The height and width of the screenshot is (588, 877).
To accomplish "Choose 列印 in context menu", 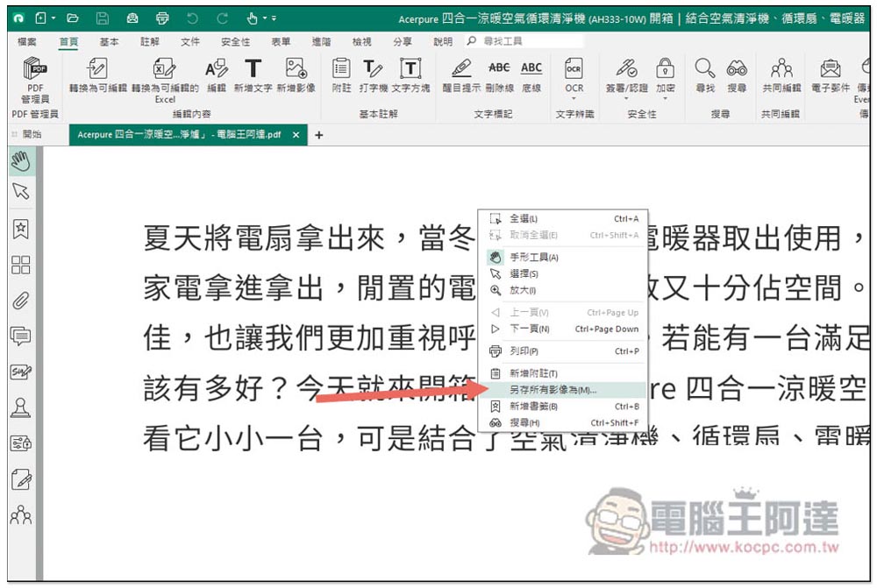I will (x=563, y=351).
